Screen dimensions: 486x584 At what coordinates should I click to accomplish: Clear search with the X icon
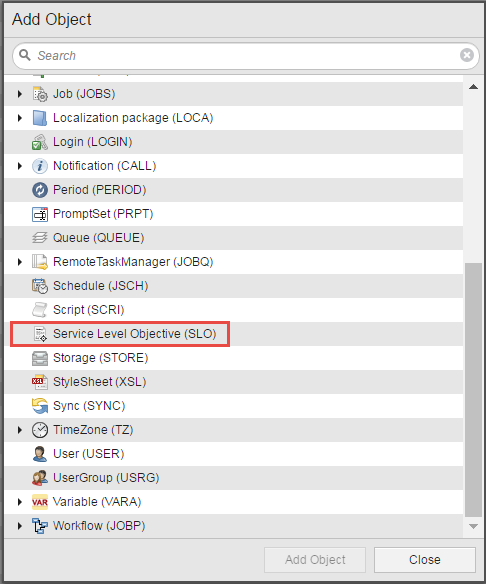coord(467,55)
